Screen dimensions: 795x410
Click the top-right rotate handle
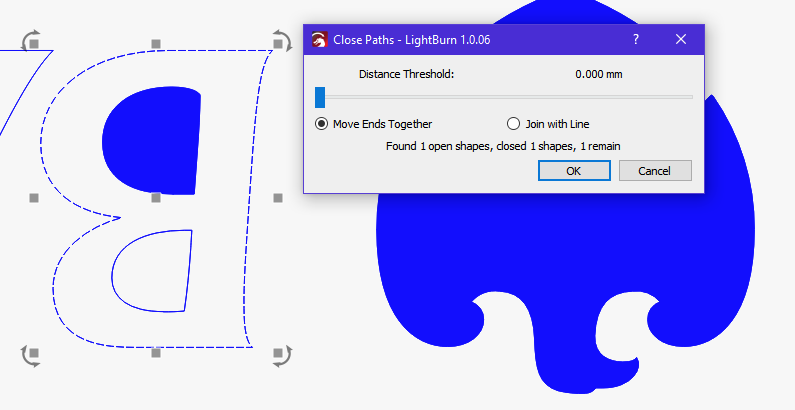pyautogui.click(x=282, y=41)
